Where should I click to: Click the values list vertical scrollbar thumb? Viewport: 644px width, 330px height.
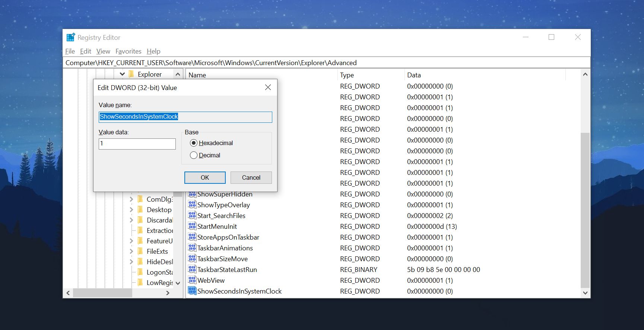point(585,210)
